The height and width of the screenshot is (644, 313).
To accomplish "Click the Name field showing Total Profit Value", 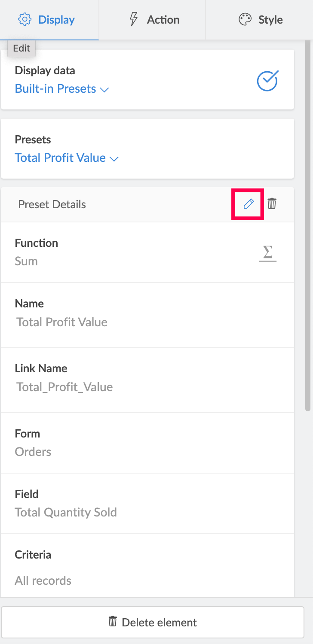I will coord(62,322).
